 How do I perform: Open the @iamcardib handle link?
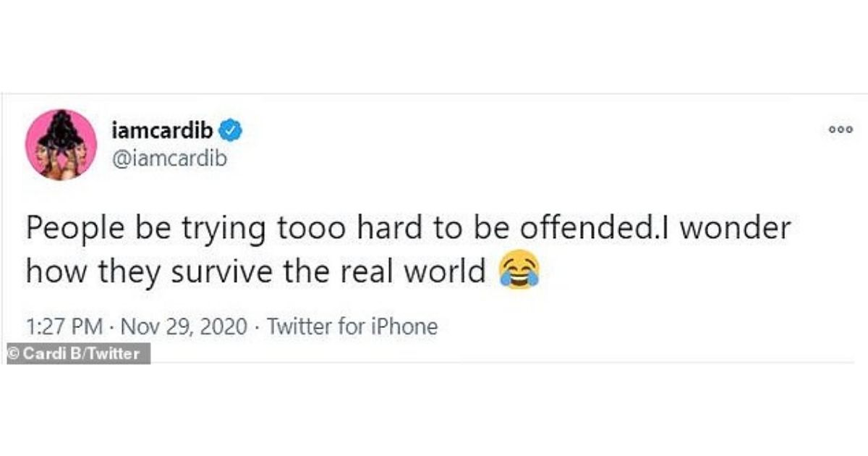click(x=169, y=159)
